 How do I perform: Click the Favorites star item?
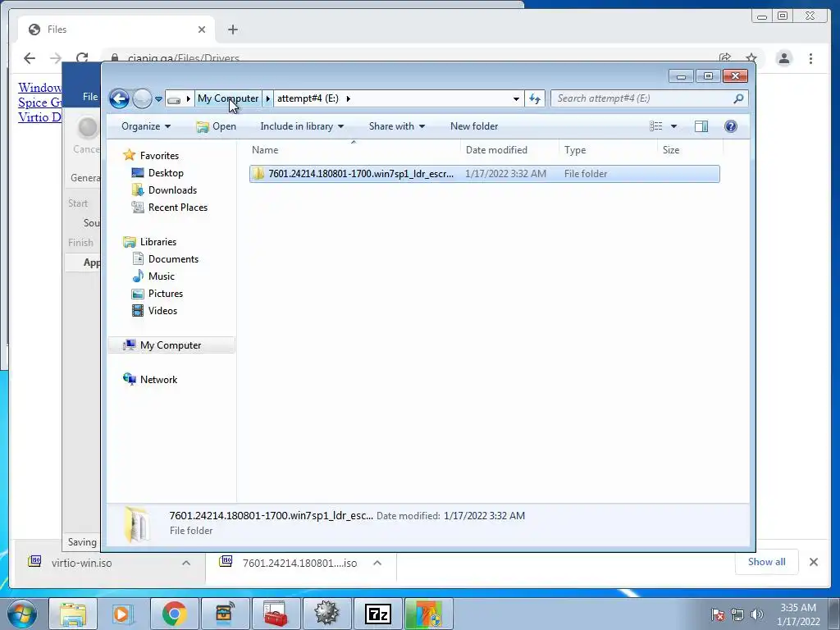151,155
